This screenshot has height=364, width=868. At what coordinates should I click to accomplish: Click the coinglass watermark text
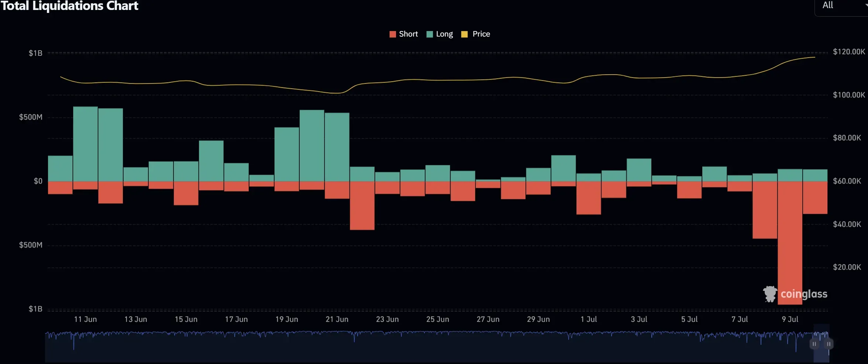(804, 294)
